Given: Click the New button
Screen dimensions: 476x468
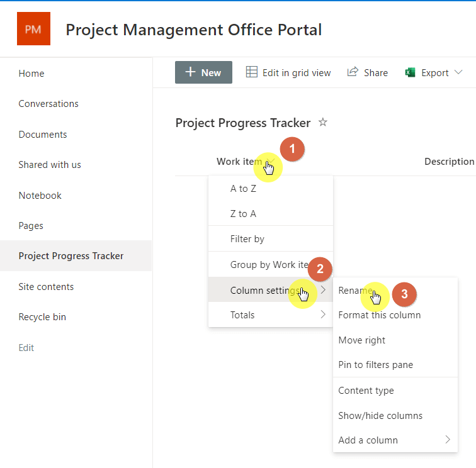Looking at the screenshot, I should coord(203,72).
